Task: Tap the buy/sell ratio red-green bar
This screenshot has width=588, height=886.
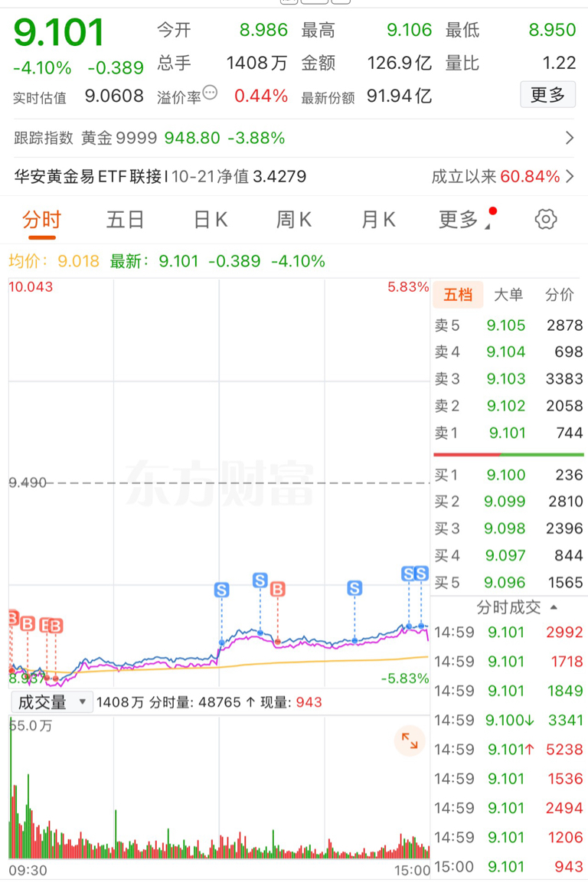Action: point(508,454)
